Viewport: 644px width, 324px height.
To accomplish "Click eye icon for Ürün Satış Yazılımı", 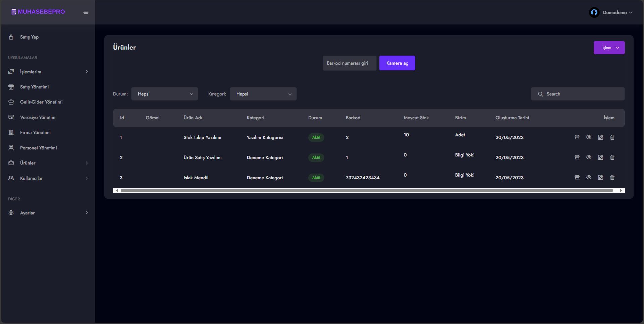I will coord(589,157).
